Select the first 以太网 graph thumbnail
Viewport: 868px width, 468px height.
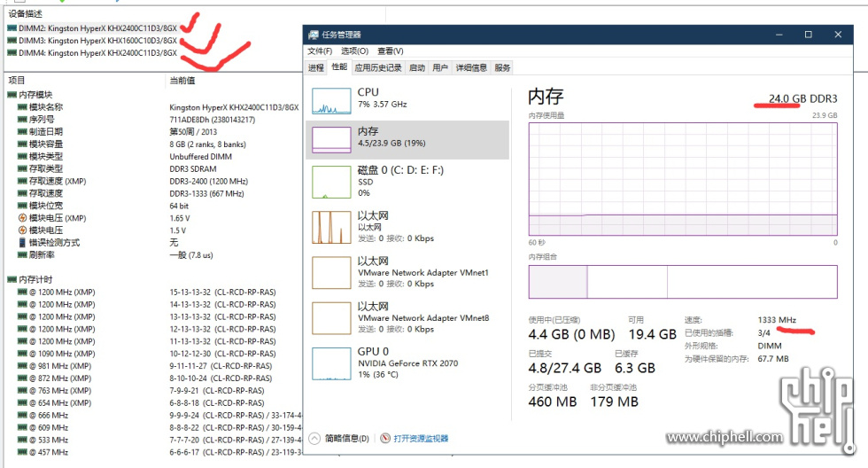coord(331,228)
